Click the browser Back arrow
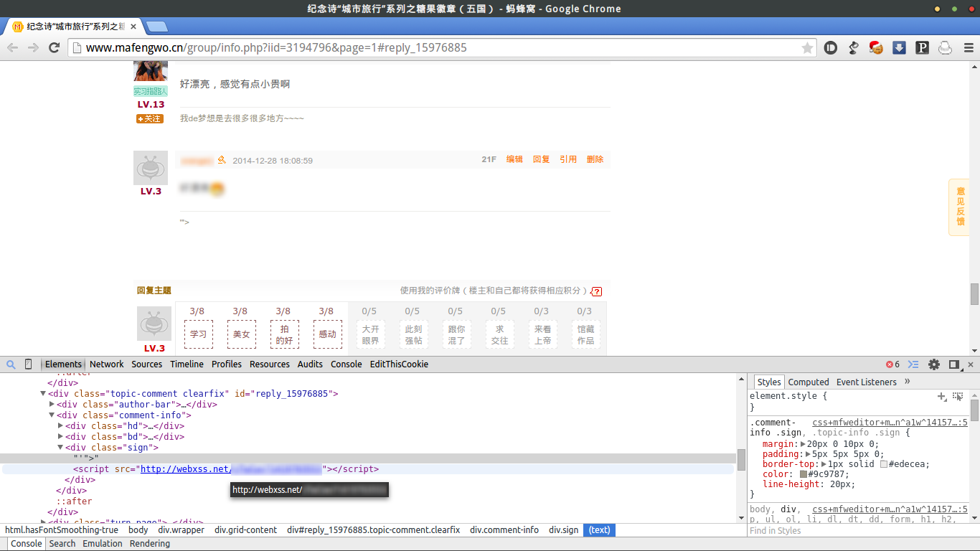The width and height of the screenshot is (980, 551). click(12, 47)
